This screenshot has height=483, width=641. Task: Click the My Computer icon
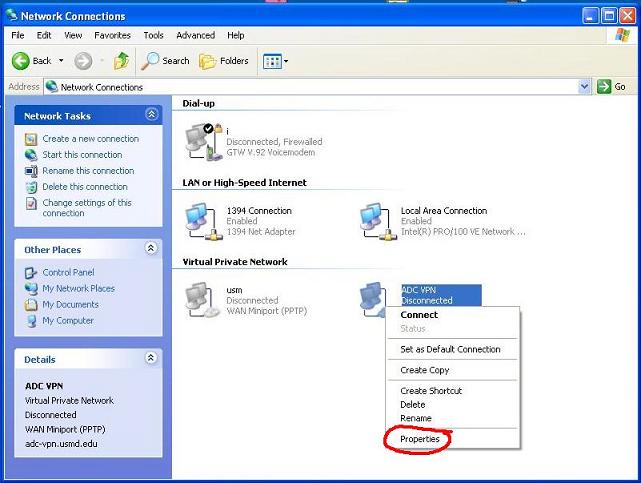point(31,321)
